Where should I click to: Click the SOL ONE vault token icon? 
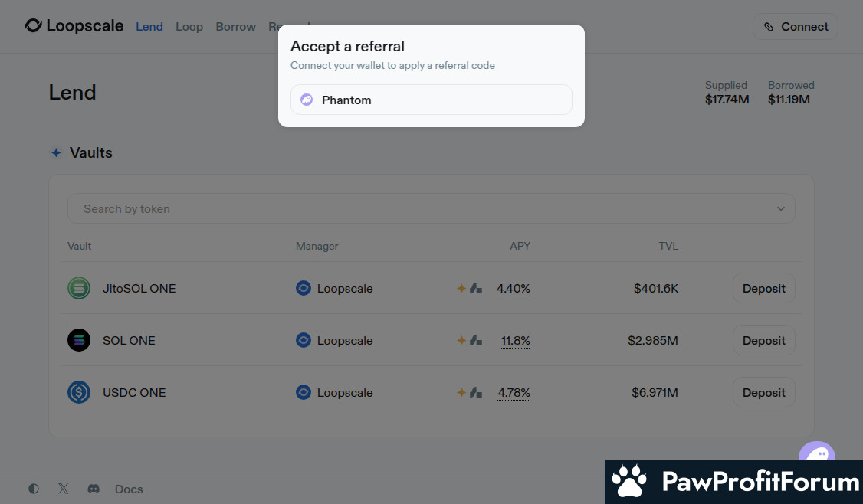(x=79, y=341)
